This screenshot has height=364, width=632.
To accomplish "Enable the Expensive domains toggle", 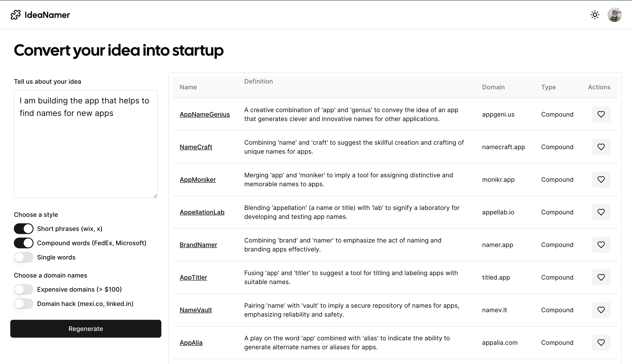I will click(x=23, y=289).
